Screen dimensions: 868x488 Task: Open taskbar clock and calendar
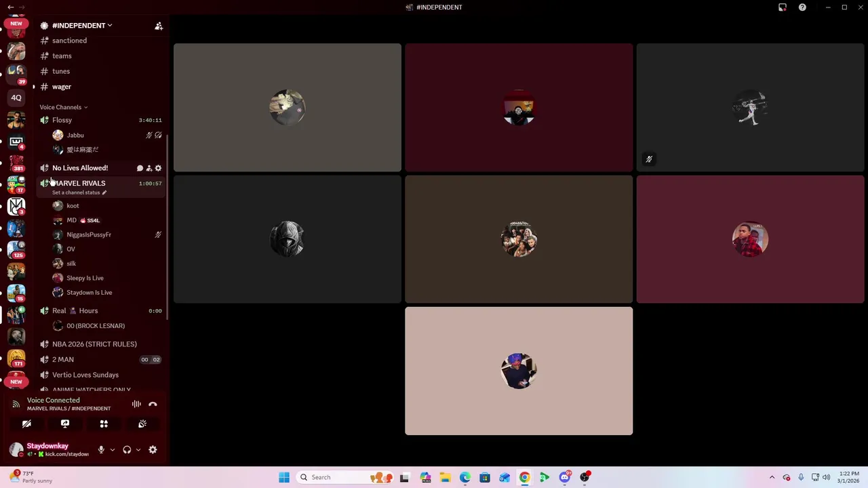848,477
